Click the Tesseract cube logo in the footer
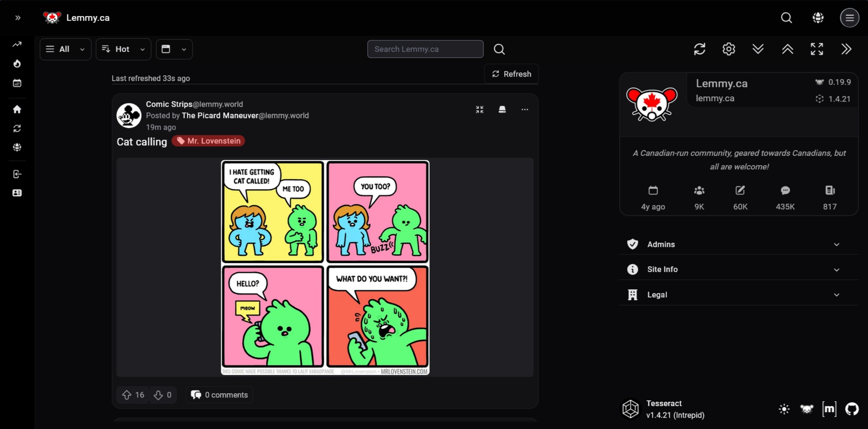The height and width of the screenshot is (429, 868). click(631, 409)
